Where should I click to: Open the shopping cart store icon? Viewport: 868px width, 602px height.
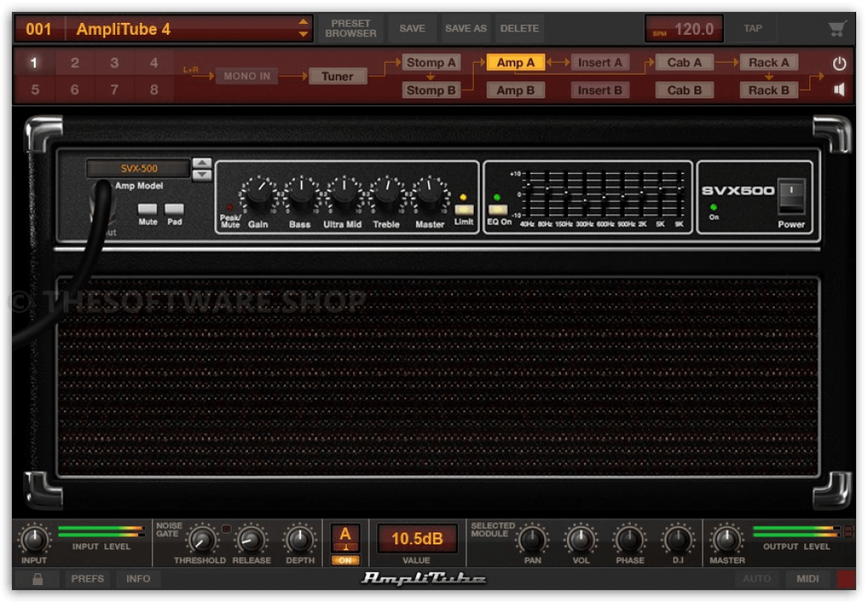[x=837, y=27]
